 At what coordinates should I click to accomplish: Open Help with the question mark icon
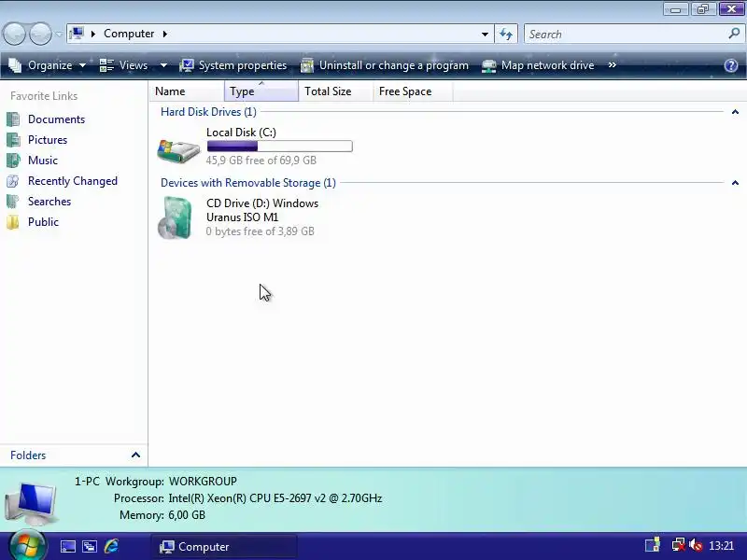pos(731,65)
